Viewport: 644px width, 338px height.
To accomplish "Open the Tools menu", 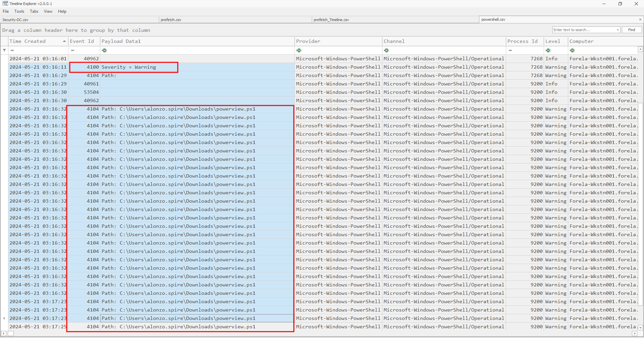I will [x=19, y=11].
